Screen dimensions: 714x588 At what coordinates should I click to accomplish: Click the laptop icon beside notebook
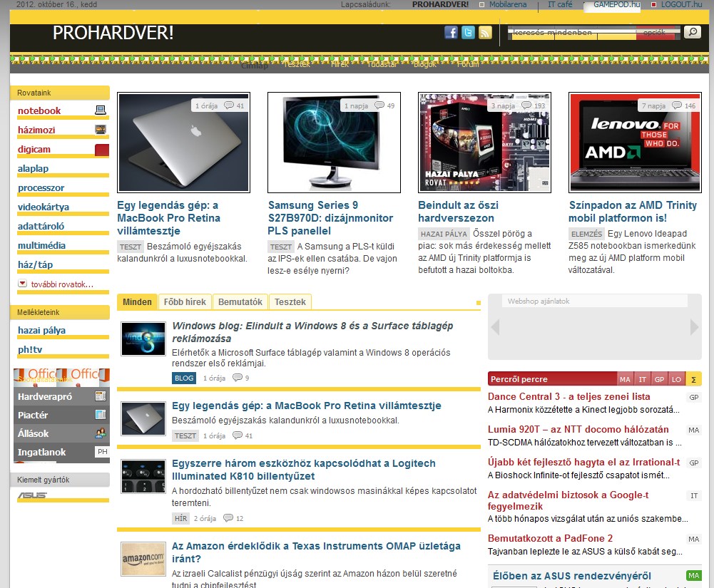point(101,110)
